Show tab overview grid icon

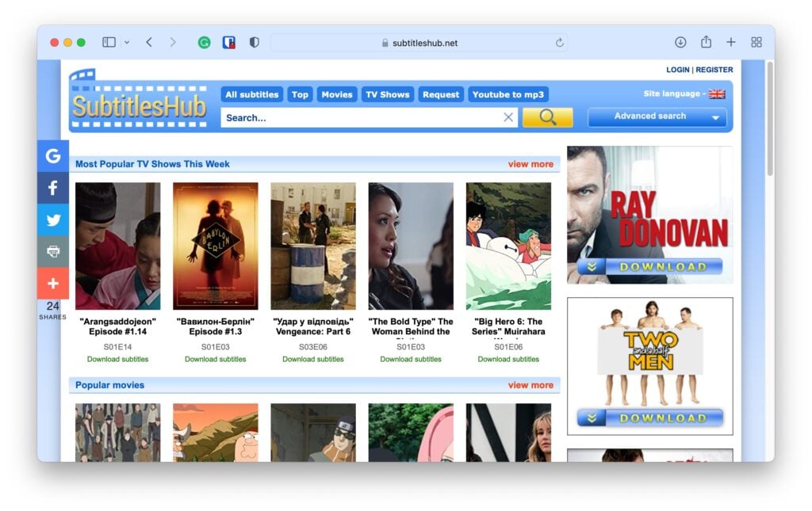(756, 43)
